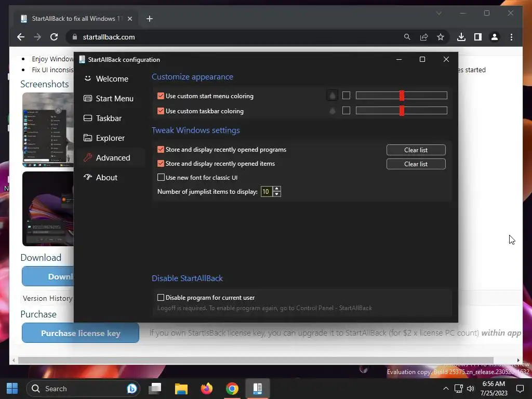Click the Purchase license key button
This screenshot has height=399, width=532.
pyautogui.click(x=81, y=333)
